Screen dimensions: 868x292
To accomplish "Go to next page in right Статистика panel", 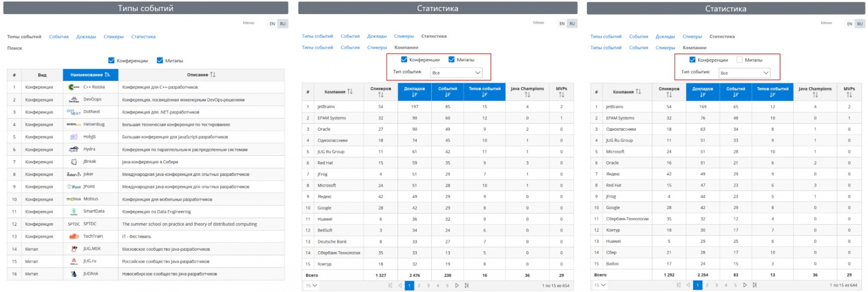I will pyautogui.click(x=745, y=285).
